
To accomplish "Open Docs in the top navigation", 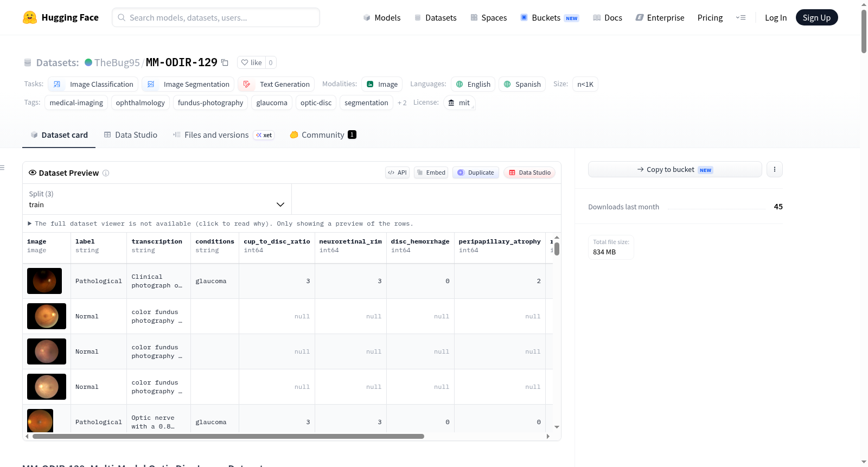I will (x=608, y=17).
